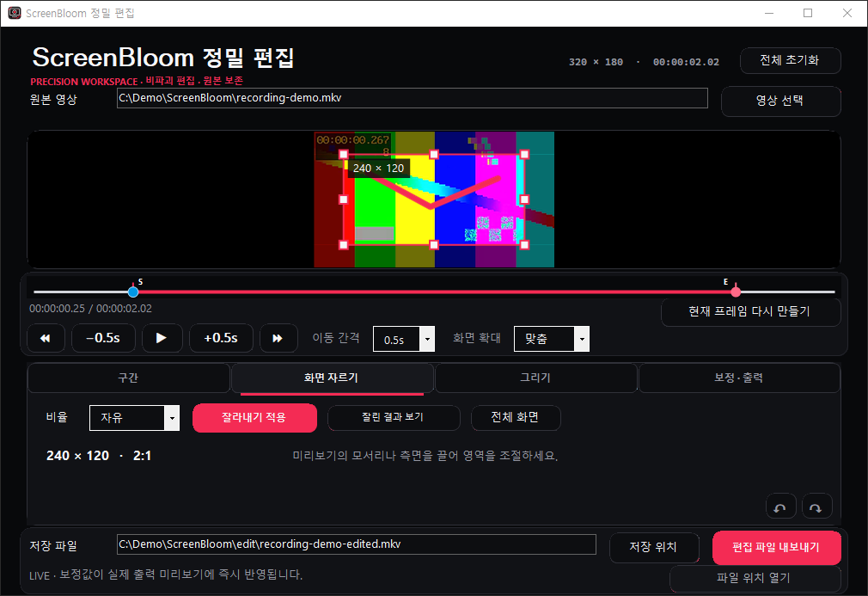The height and width of the screenshot is (596, 868).
Task: Click the 잘린 결과 보기 button
Action: click(394, 418)
